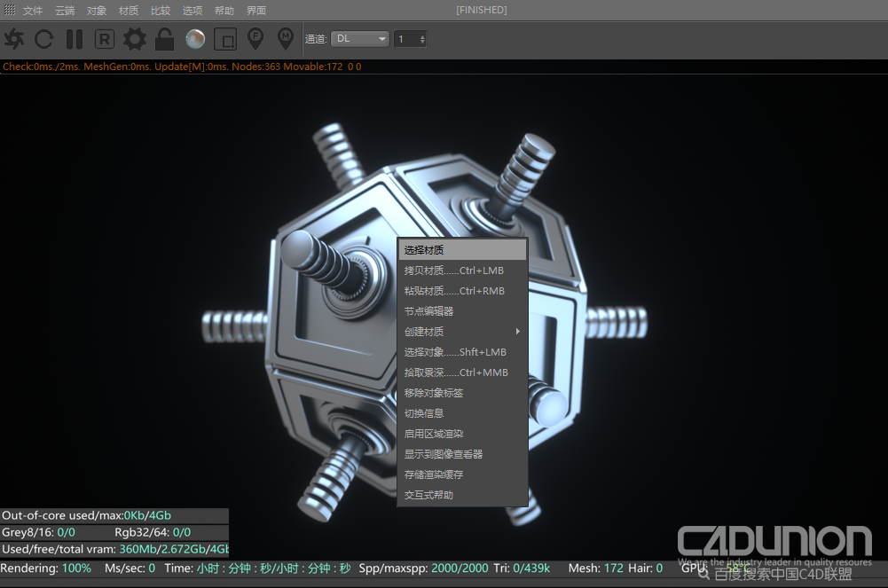Expand the 创建材质 submenu
Image resolution: width=888 pixels, height=588 pixels.
coord(462,332)
